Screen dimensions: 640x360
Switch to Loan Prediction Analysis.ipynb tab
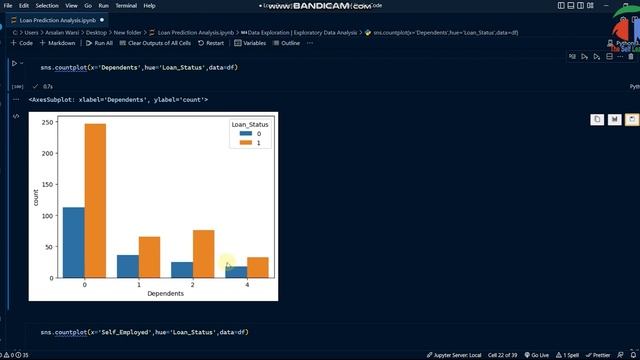click(58, 20)
